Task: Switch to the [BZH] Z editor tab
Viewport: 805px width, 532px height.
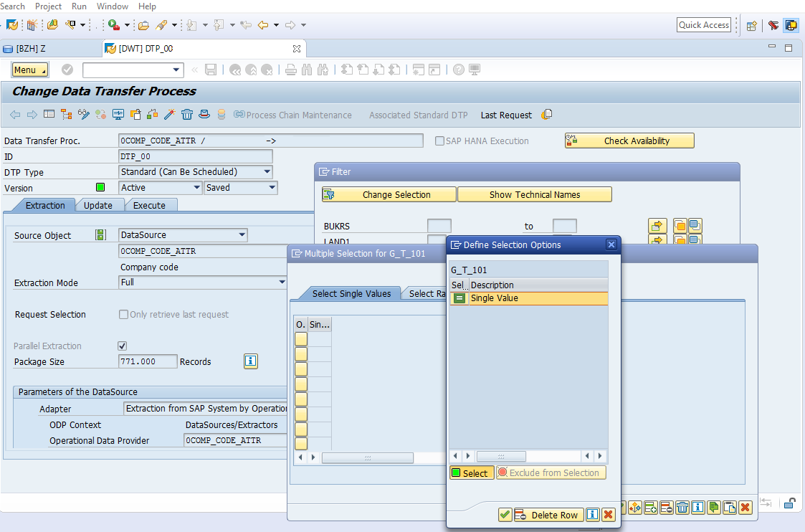Action: tap(31, 48)
